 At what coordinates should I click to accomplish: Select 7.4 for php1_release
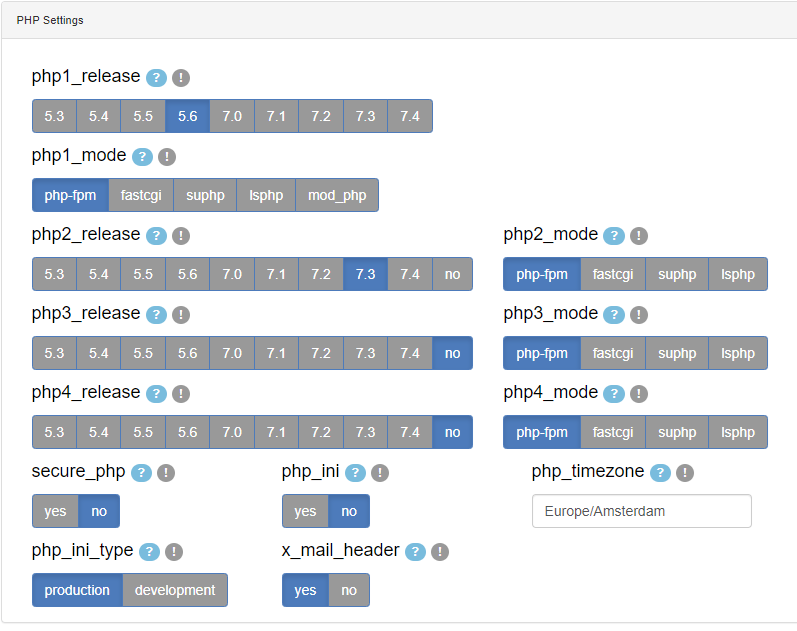pos(410,116)
